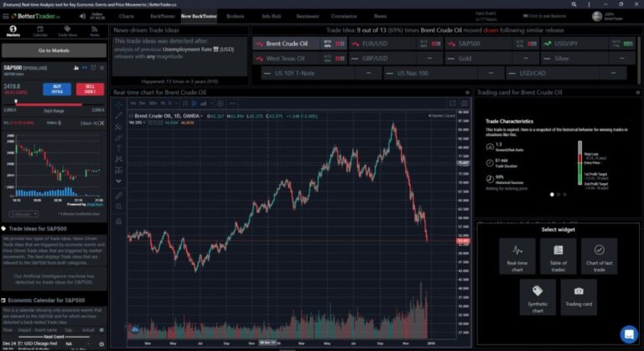Click the S&P500 chart icon in market card
The width and height of the screenshot is (644, 351).
(x=76, y=67)
